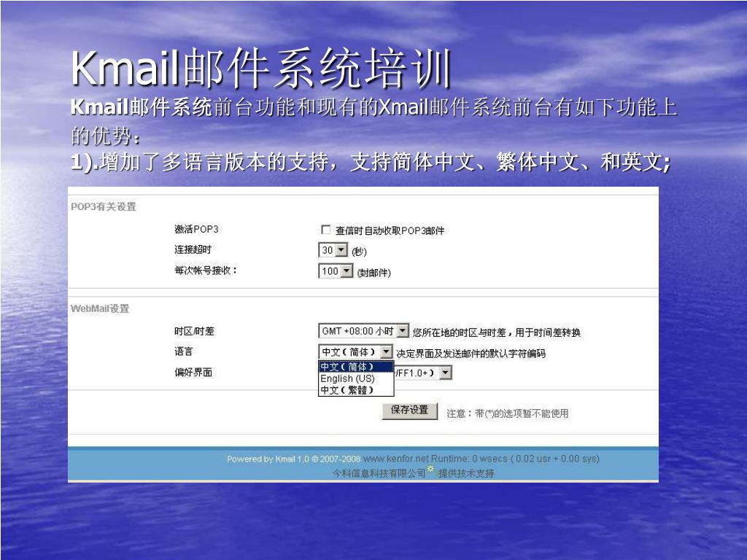Choose English (US) language option

[x=356, y=378]
